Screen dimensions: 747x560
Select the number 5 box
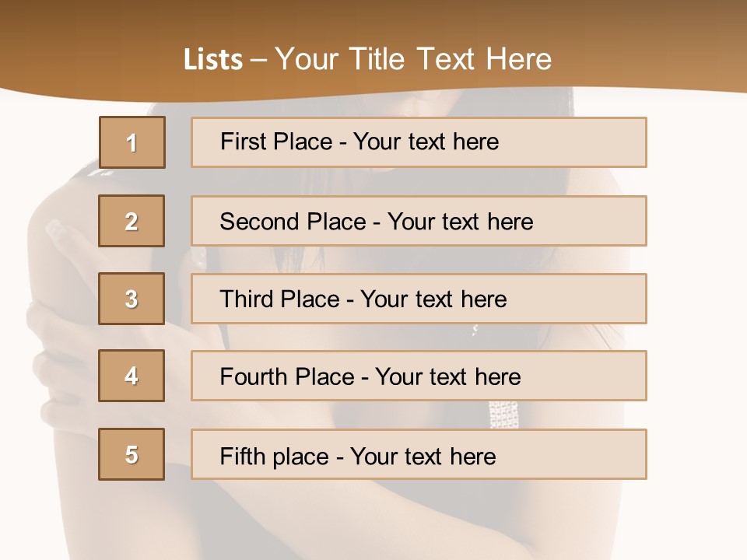pos(132,454)
